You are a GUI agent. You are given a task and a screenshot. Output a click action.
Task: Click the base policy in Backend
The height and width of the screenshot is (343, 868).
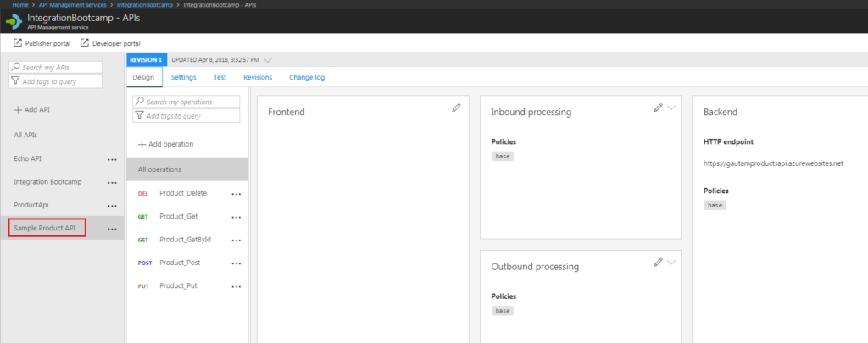[x=715, y=205]
